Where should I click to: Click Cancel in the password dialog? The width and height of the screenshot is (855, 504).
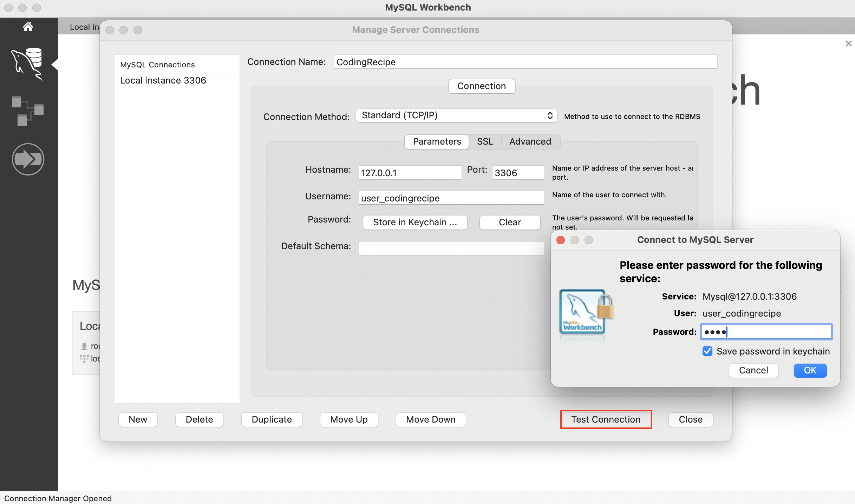coord(753,370)
